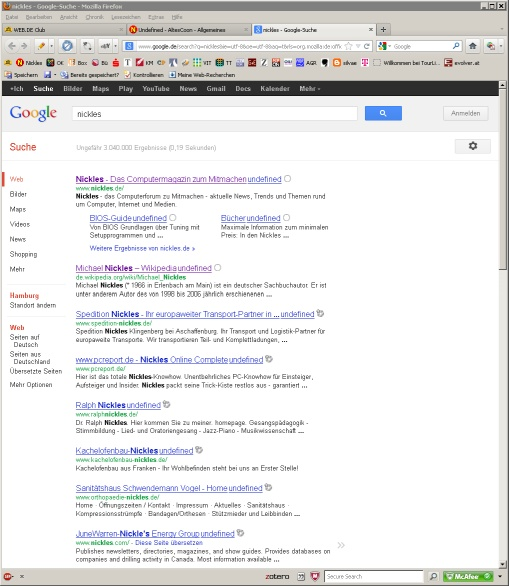The height and width of the screenshot is (586, 509).
Task: Open the VIT bookmark
Action: pyautogui.click(x=202, y=63)
